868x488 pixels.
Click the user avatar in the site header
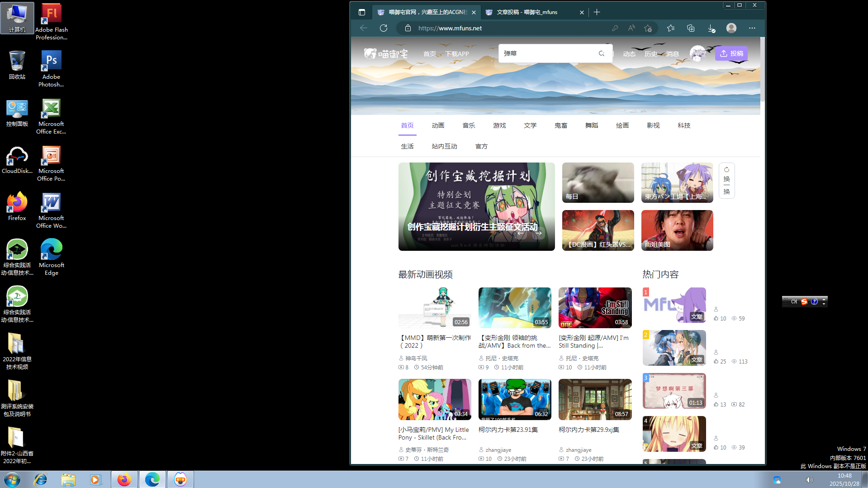point(698,53)
